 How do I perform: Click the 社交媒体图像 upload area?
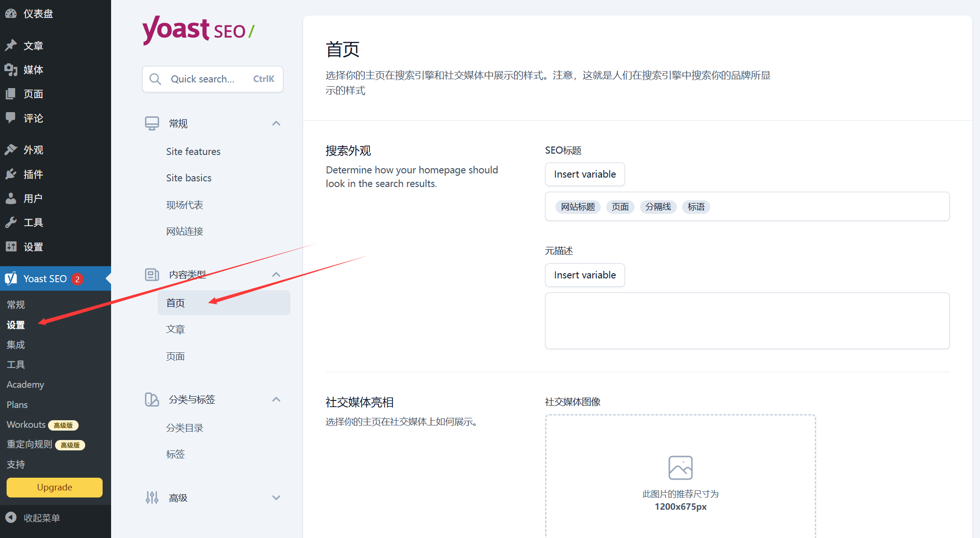pos(681,476)
